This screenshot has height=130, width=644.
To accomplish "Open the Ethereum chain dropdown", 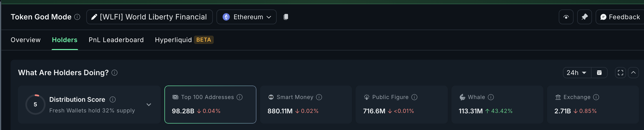I will coord(246,17).
